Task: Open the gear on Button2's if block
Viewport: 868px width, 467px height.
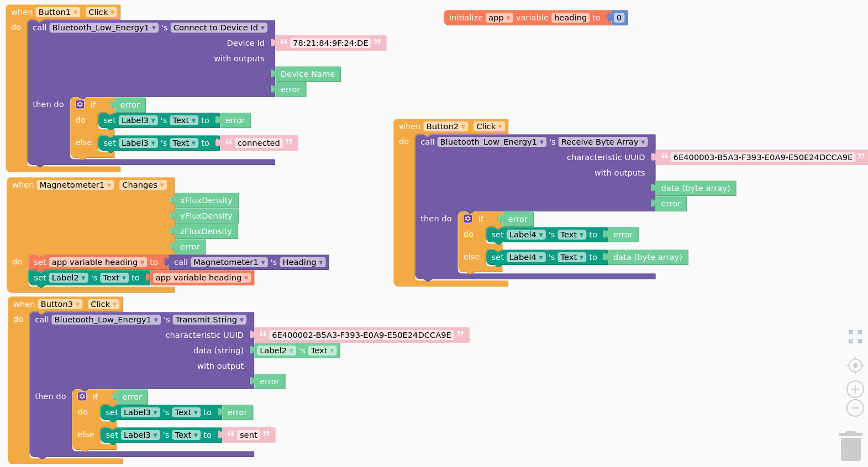Action: point(468,219)
